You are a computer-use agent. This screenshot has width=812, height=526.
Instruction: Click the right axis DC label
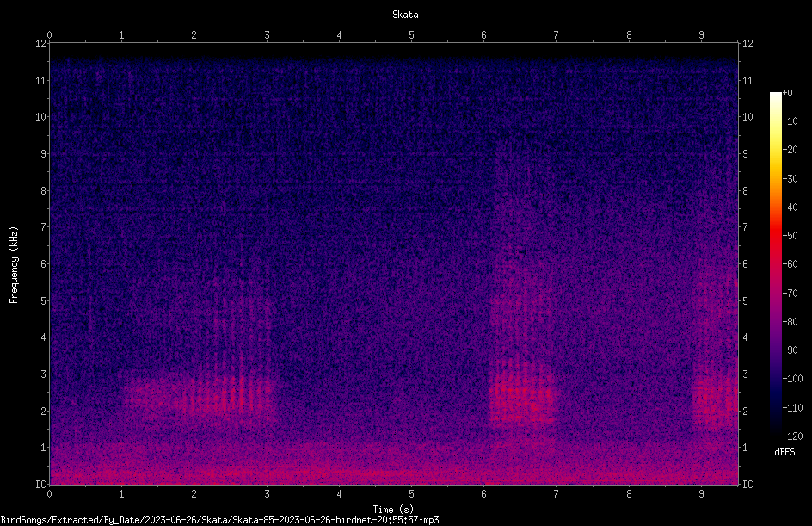point(747,485)
